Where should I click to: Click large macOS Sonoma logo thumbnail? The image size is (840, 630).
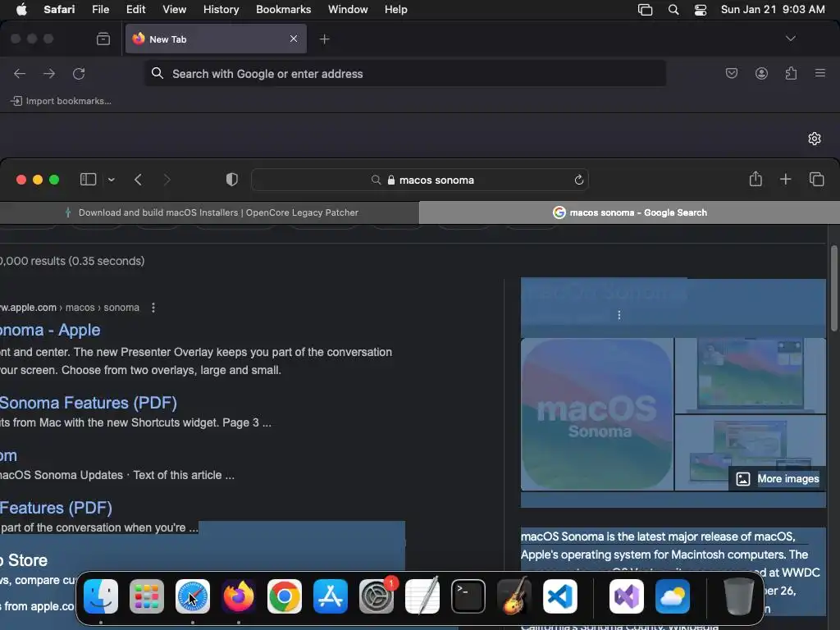(x=597, y=414)
